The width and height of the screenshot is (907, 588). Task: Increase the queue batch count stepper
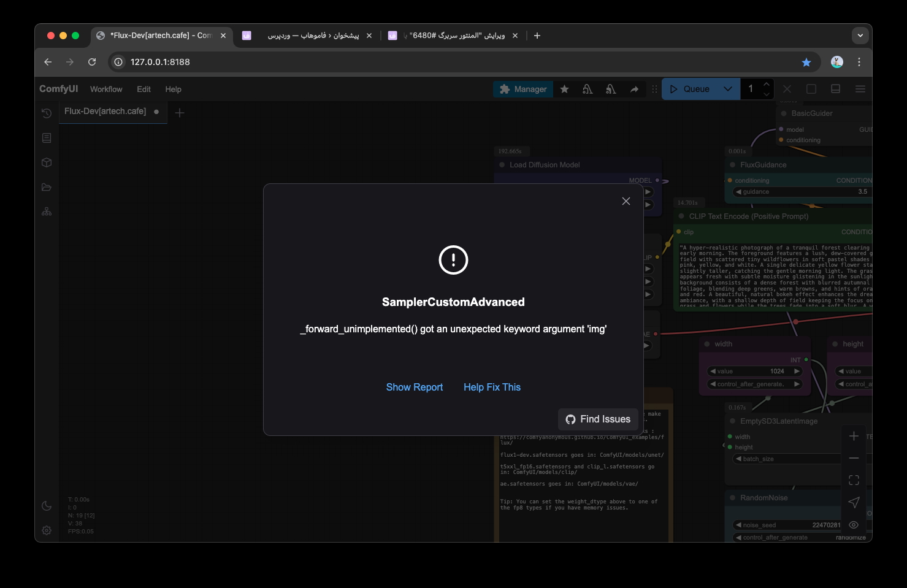766,84
